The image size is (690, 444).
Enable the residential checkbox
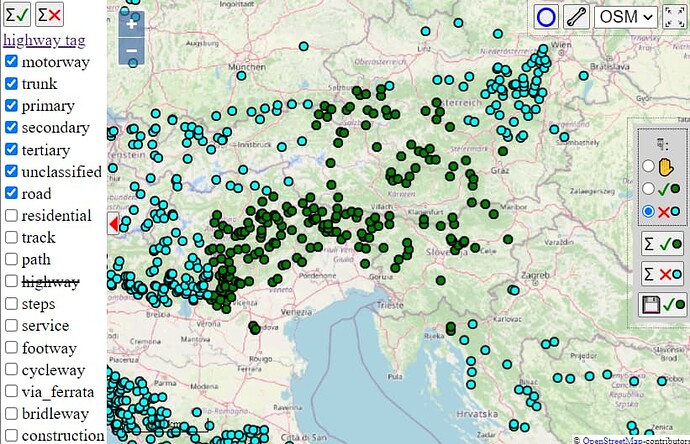tap(11, 216)
